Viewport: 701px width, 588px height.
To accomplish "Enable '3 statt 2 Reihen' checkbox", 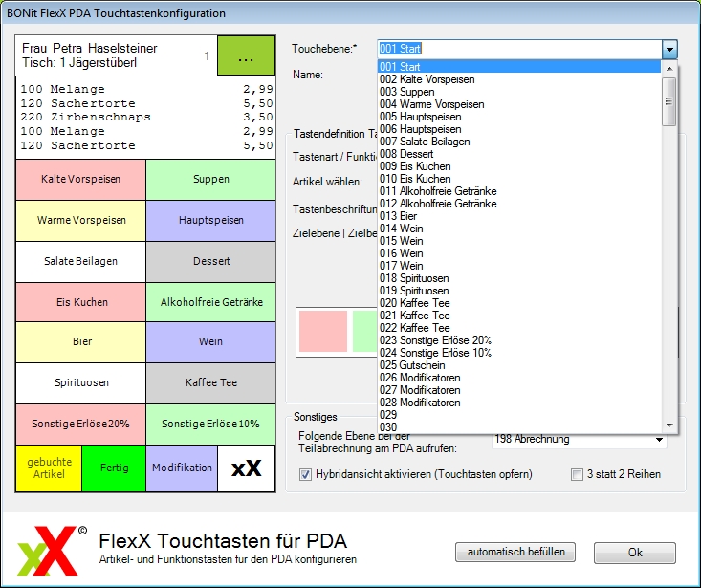I will coord(578,474).
